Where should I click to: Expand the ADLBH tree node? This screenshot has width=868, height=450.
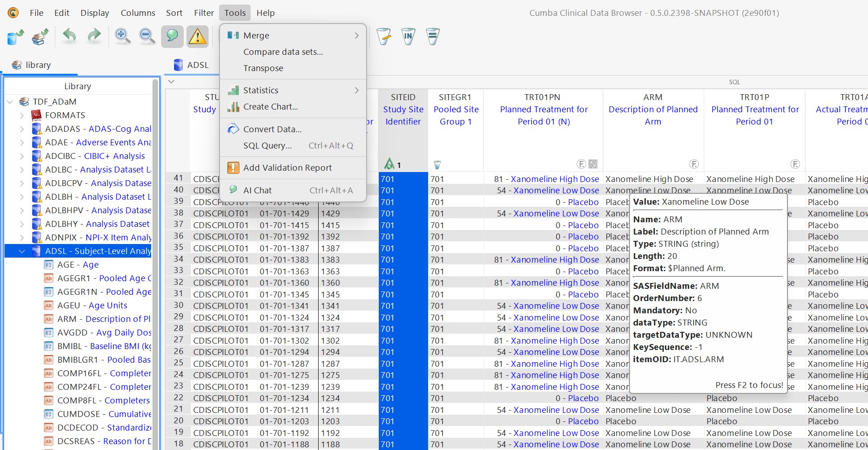pyautogui.click(x=22, y=197)
